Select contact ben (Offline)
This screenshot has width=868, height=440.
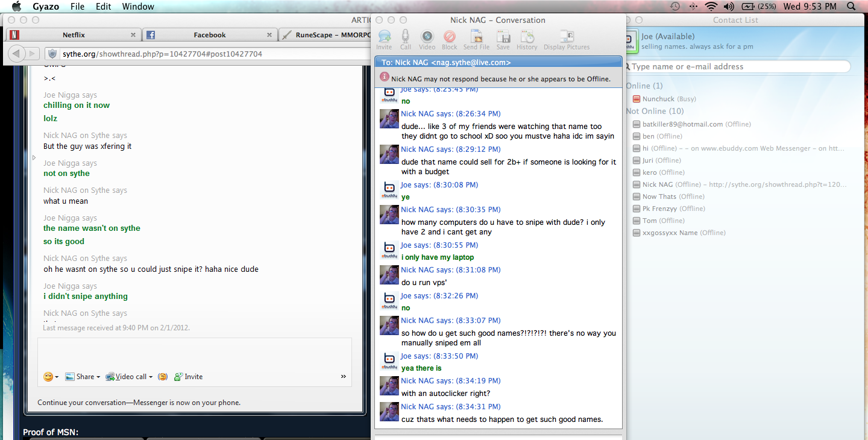[657, 136]
